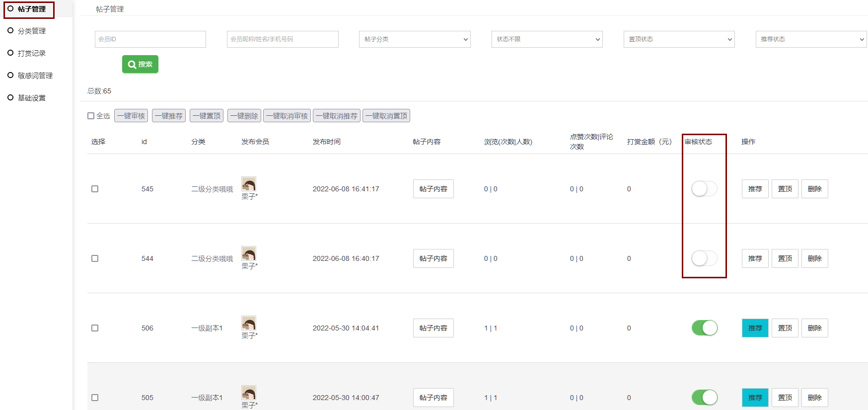Delete post 544 using 删除 button

(x=814, y=258)
